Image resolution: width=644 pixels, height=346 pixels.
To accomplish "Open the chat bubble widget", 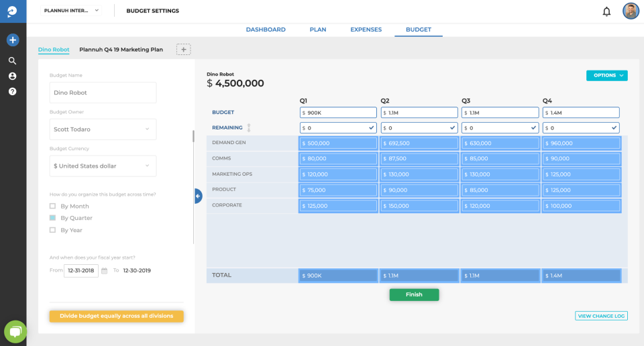I will [15, 332].
